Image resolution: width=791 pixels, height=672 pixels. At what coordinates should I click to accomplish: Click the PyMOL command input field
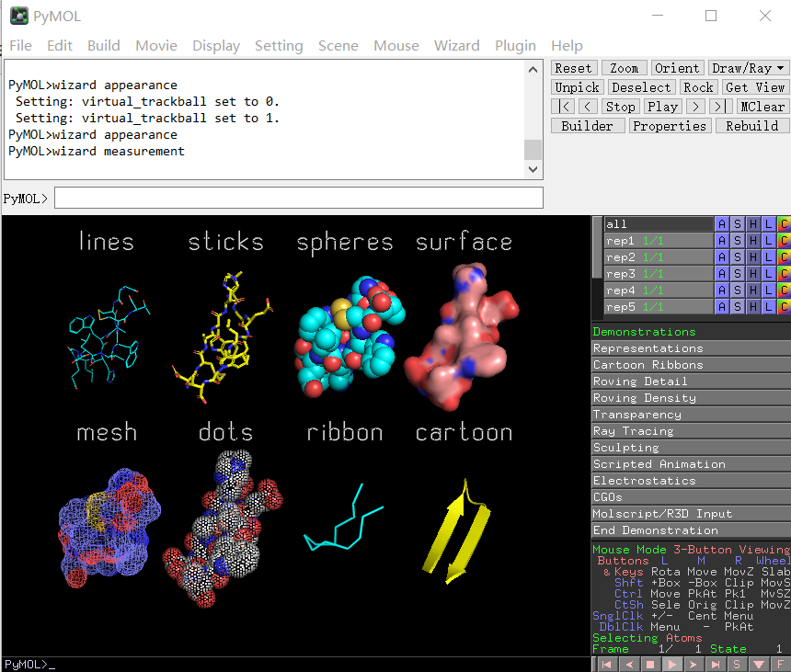pyautogui.click(x=299, y=198)
